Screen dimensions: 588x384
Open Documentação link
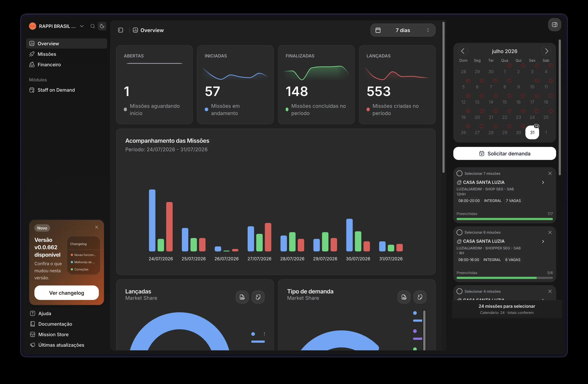tap(51, 324)
